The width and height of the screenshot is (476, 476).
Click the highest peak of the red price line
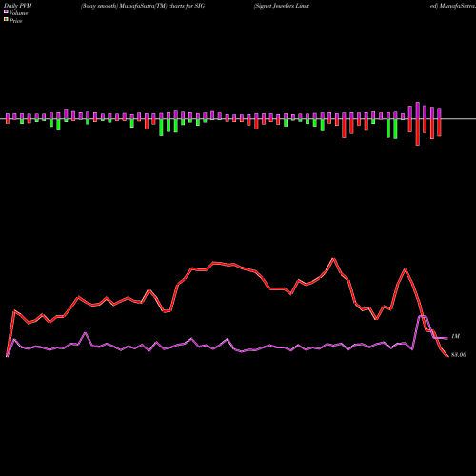coord(333,259)
